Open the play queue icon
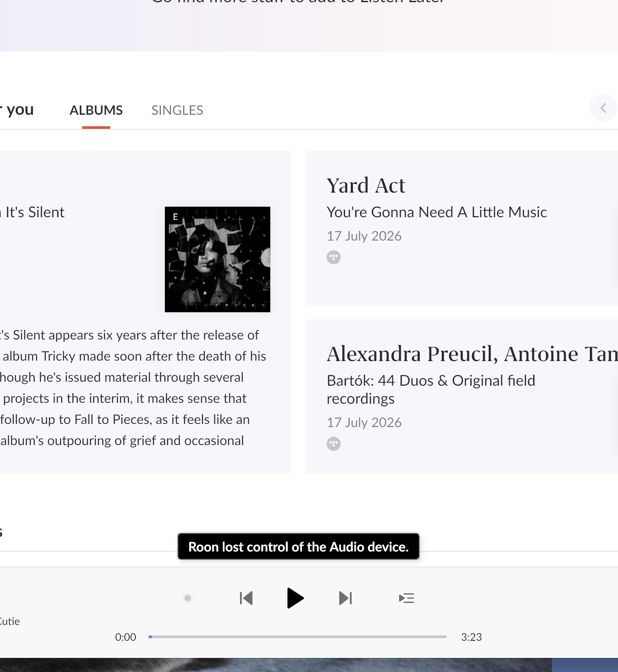618x672 pixels. tap(407, 598)
